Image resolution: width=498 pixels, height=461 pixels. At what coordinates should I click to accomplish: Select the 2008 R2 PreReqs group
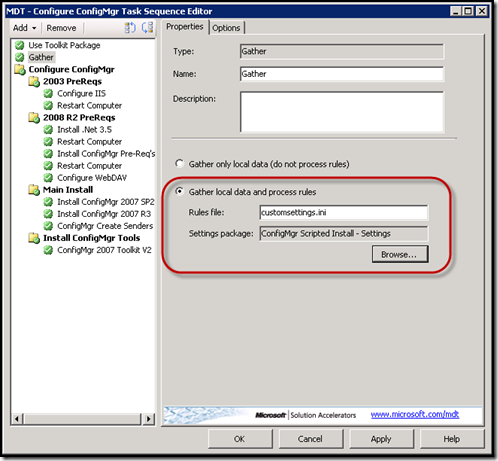(x=79, y=118)
